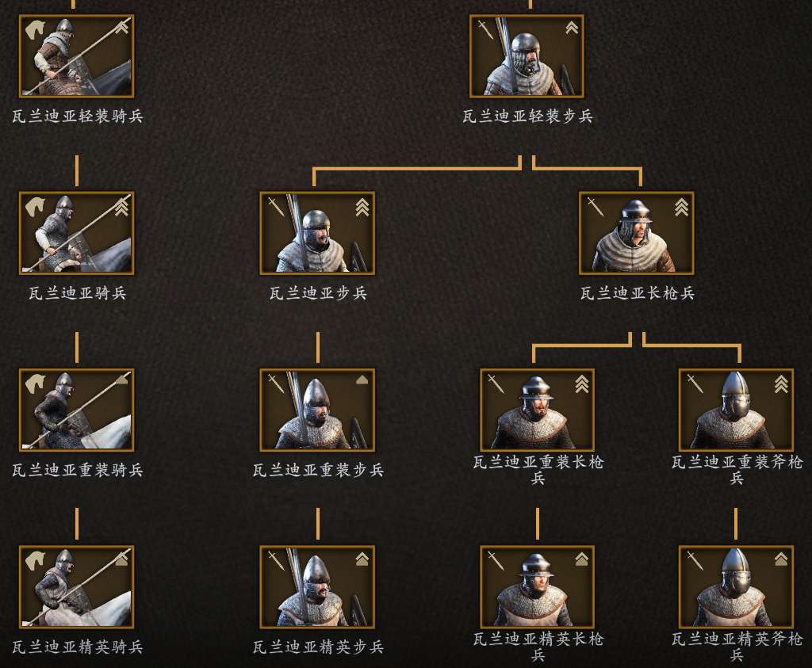
Task: Click sword icon on 瓦兰迪亚重装斧枪兵 card
Action: coord(695,384)
